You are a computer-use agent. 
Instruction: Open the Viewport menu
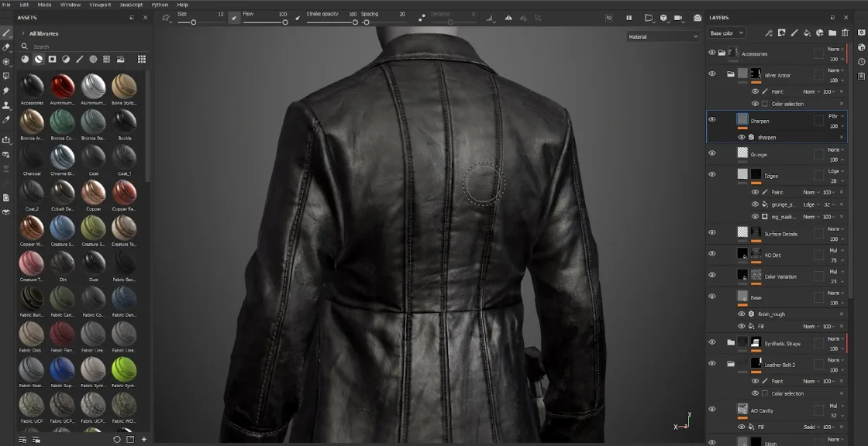[100, 5]
